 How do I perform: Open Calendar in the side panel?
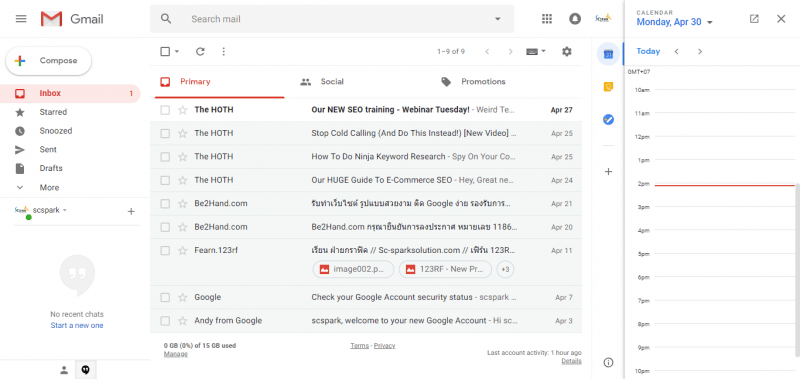[608, 54]
